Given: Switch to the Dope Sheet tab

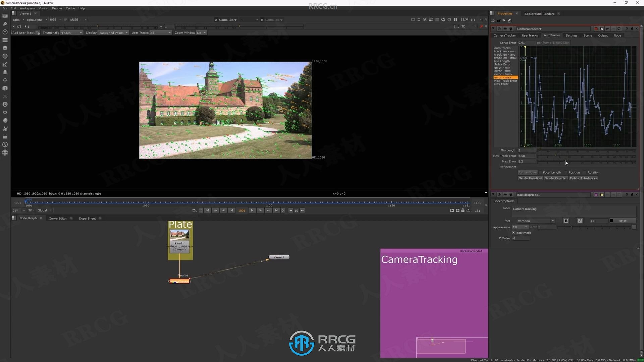Looking at the screenshot, I should (87, 219).
